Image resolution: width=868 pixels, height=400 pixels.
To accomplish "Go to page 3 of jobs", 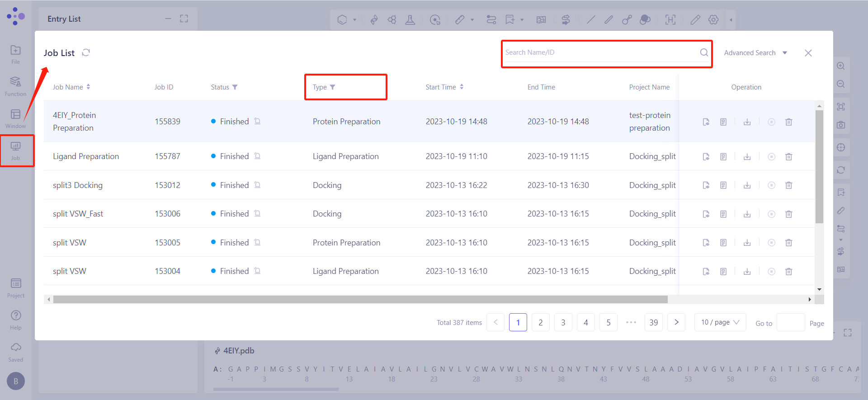I will tap(563, 322).
